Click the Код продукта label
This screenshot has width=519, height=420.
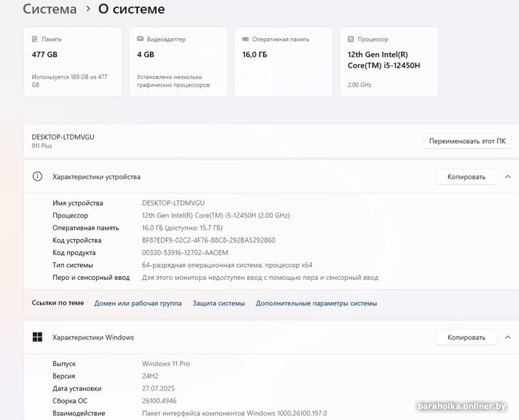tap(74, 253)
